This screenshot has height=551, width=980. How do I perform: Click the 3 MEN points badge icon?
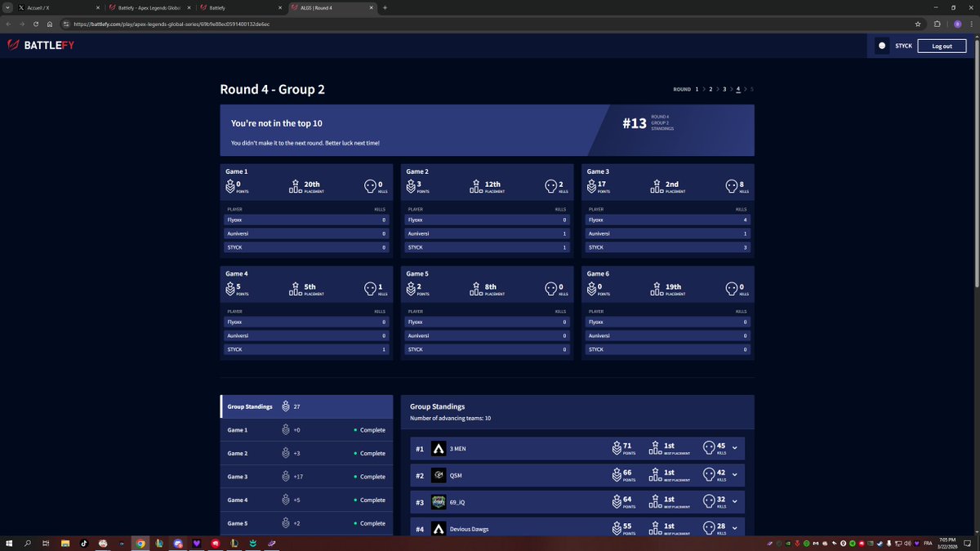point(617,448)
